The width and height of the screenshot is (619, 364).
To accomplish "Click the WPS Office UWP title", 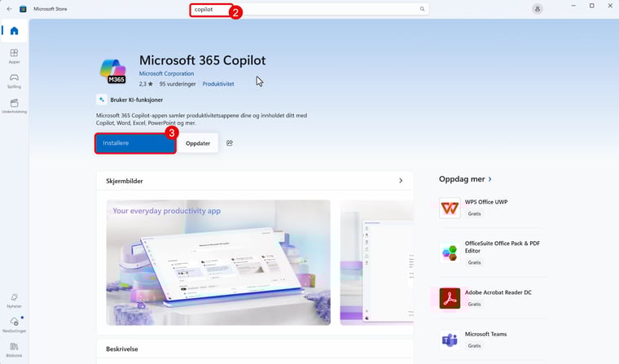I will pyautogui.click(x=486, y=202).
